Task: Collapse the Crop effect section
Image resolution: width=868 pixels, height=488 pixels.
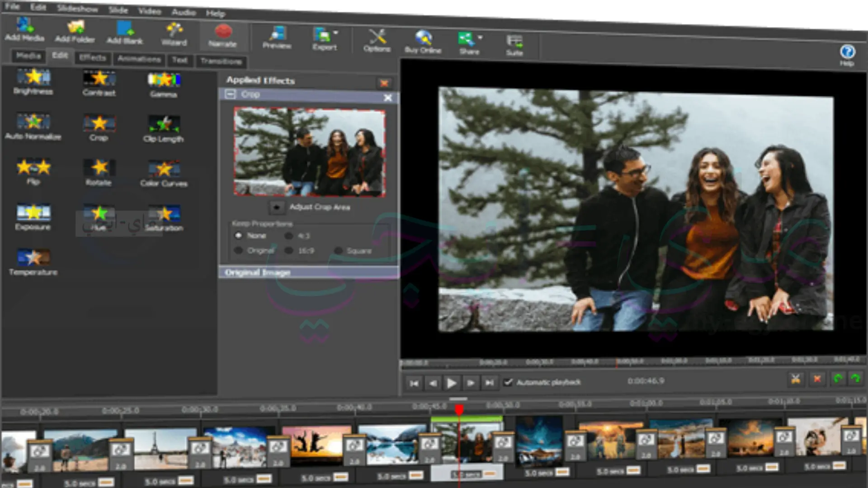Action: click(231, 94)
